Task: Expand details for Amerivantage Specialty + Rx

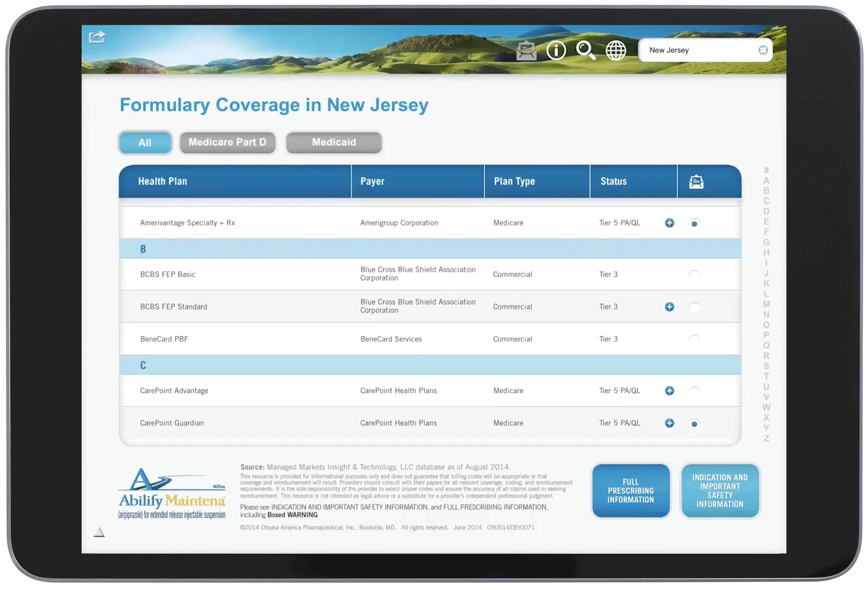Action: coord(670,223)
